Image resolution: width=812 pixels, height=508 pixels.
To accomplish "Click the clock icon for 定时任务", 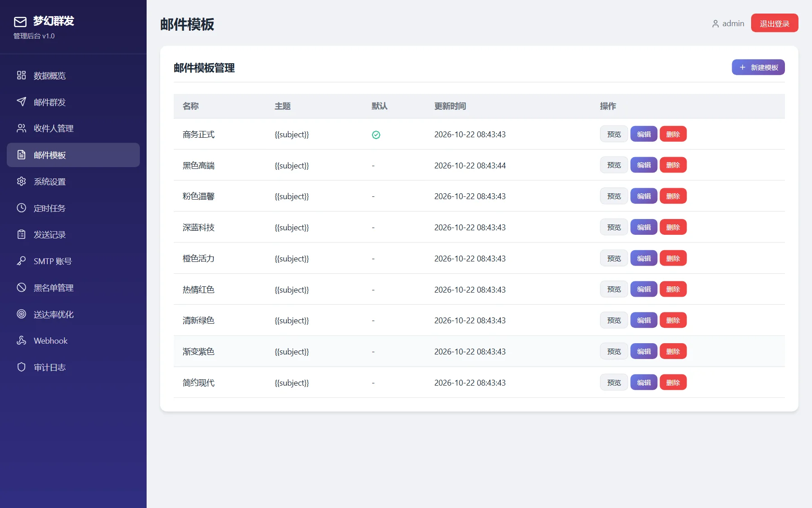I will pos(21,208).
